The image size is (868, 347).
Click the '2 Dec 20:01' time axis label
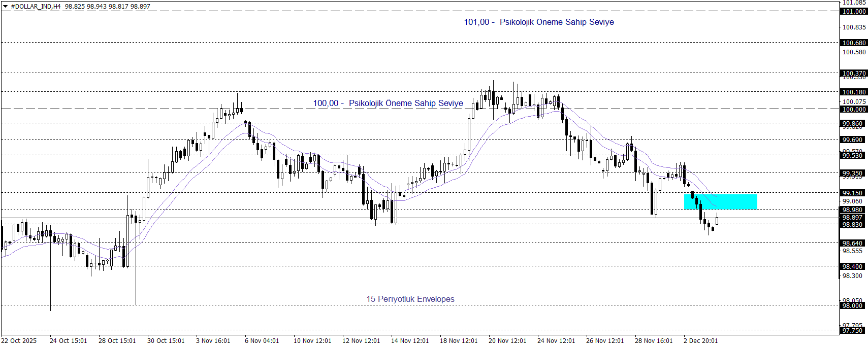point(700,340)
